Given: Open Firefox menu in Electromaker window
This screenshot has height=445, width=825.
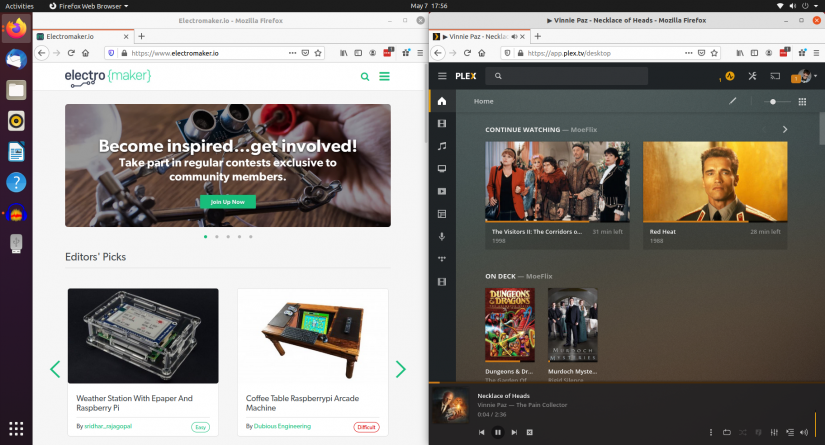Looking at the screenshot, I should 420,53.
